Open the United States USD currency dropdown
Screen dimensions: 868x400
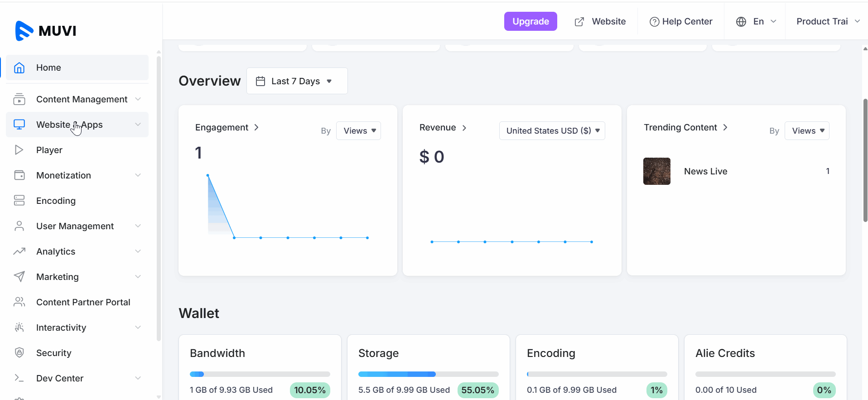point(552,131)
